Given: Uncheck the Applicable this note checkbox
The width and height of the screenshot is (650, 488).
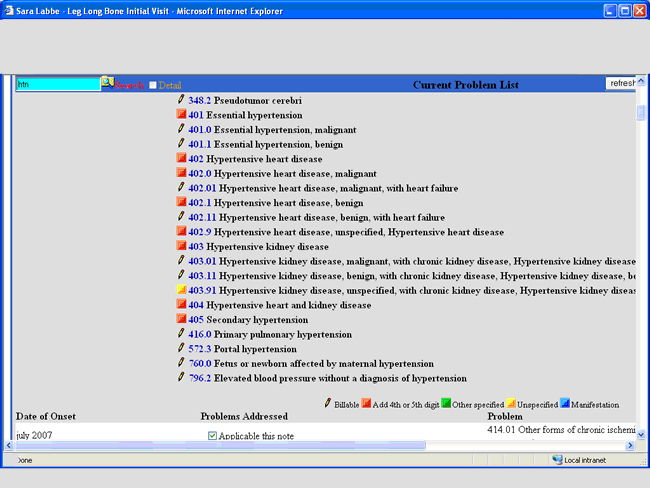Looking at the screenshot, I should [x=212, y=435].
